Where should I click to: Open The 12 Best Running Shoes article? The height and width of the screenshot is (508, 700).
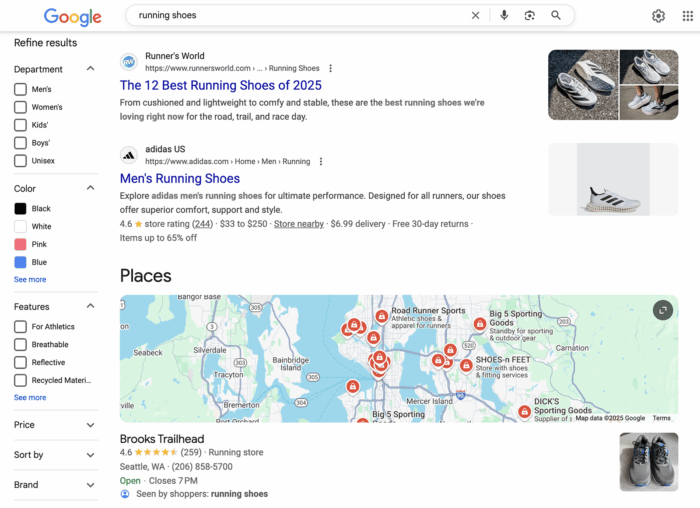coord(220,86)
